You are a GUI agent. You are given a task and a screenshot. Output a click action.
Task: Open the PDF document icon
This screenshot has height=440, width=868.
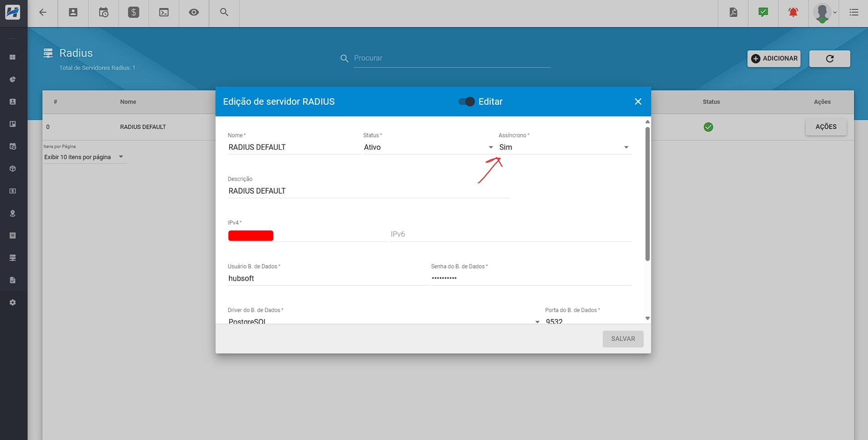733,12
